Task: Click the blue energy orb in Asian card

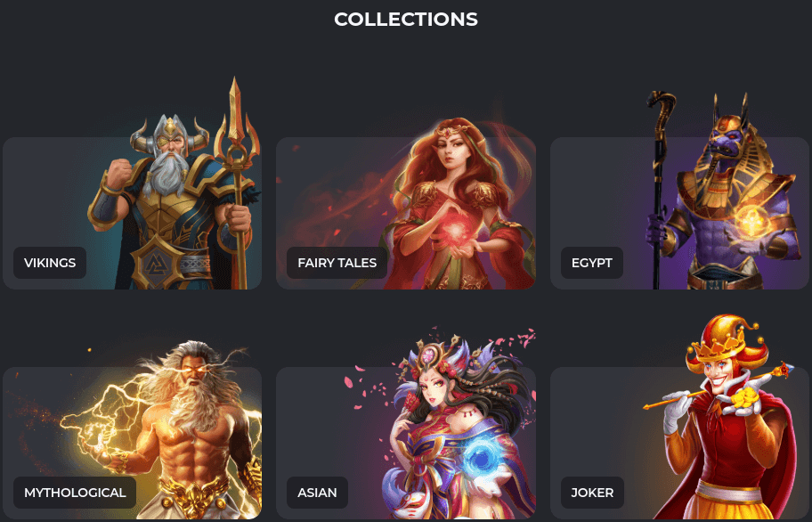Action: coord(482,457)
